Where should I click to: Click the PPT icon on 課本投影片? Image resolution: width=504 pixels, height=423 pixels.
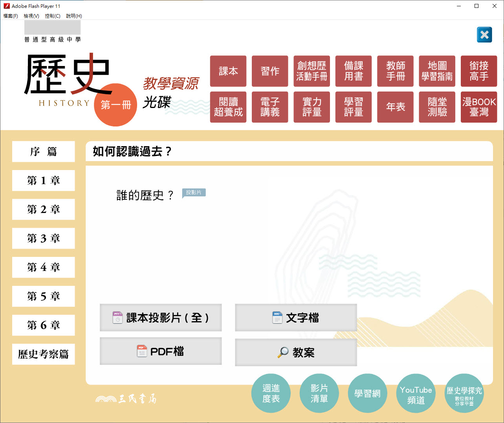tap(117, 317)
